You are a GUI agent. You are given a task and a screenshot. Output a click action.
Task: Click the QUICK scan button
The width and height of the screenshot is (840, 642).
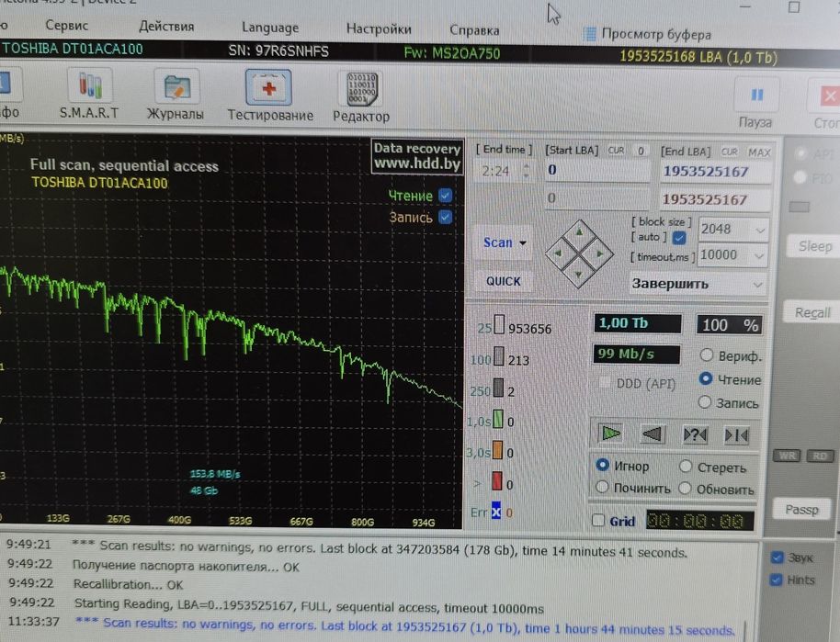[x=503, y=282]
